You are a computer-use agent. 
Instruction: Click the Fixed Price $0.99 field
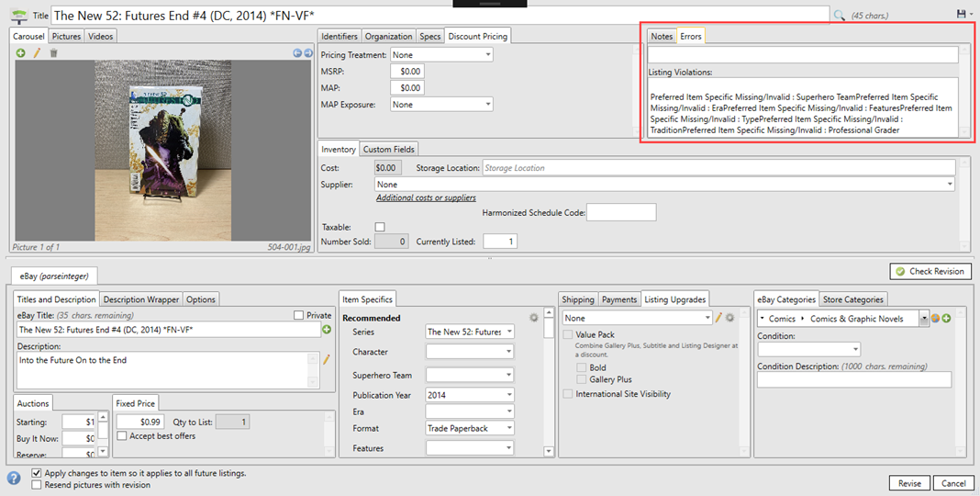coord(140,423)
